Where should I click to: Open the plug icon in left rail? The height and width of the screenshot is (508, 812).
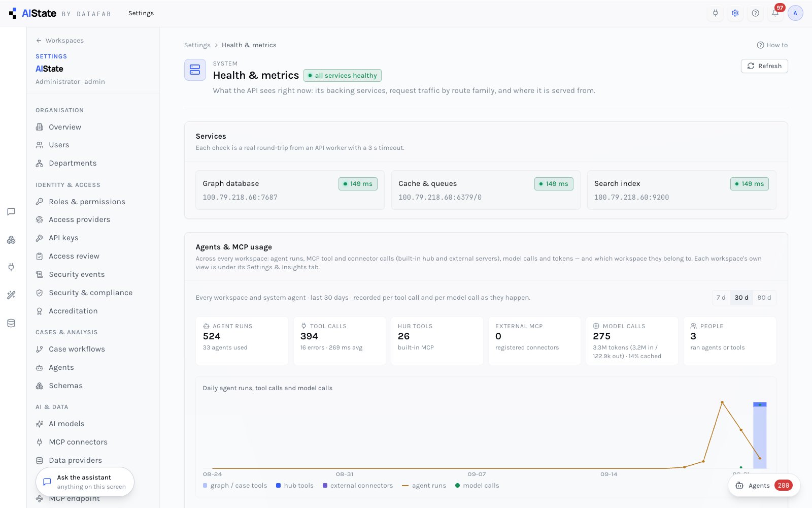(x=11, y=267)
